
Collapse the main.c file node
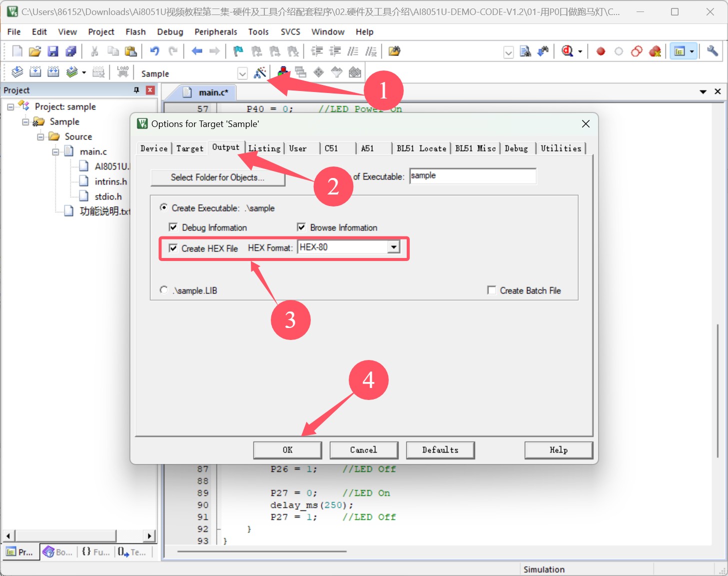click(x=55, y=152)
